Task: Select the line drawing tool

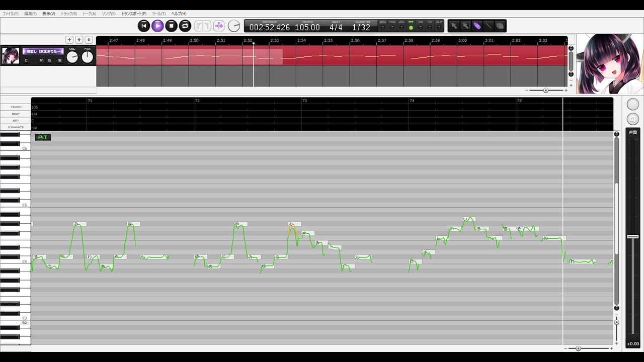Action: click(489, 26)
